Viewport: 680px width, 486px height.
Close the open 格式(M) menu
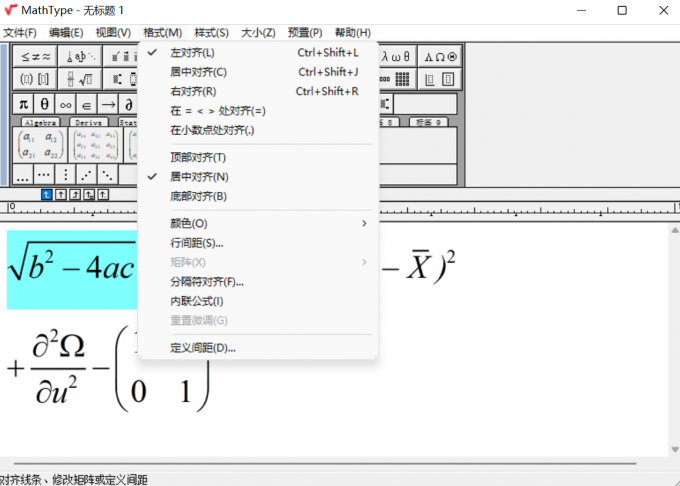pyautogui.click(x=163, y=33)
